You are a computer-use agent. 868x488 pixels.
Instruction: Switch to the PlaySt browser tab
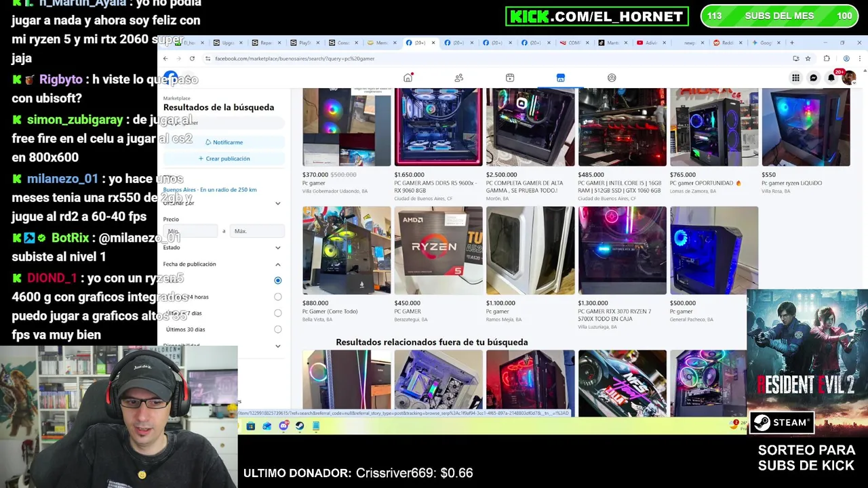coord(306,43)
